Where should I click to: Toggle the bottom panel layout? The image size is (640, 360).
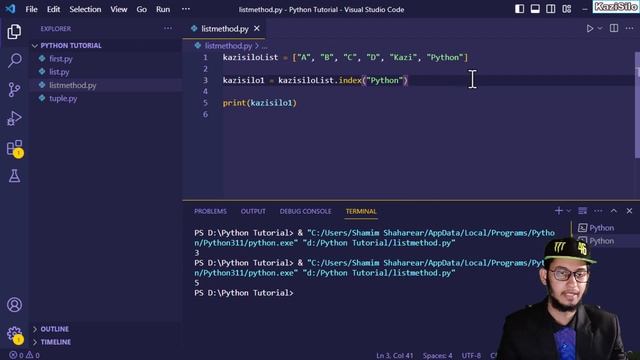point(535,9)
